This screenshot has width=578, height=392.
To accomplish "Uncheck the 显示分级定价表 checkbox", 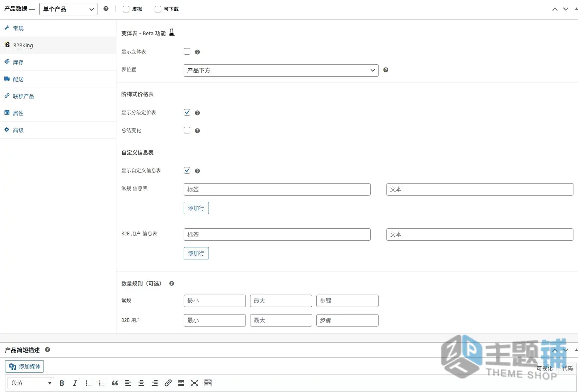I will (187, 112).
